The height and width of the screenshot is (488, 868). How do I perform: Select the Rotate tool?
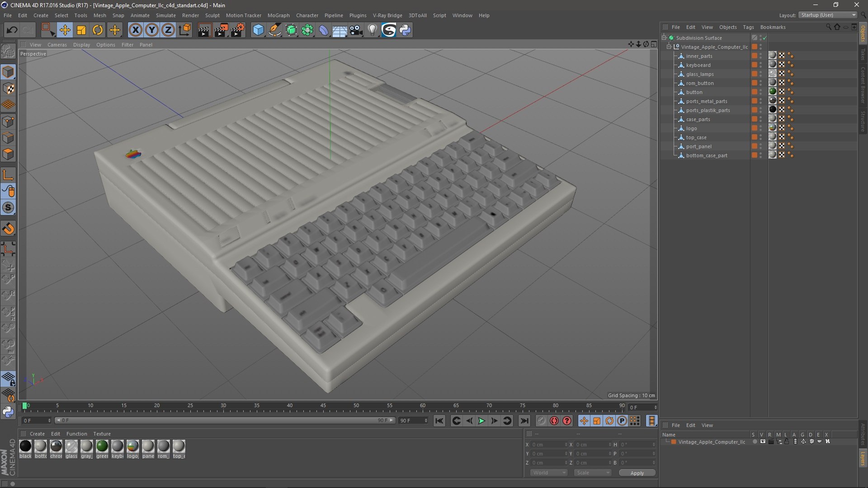click(98, 30)
